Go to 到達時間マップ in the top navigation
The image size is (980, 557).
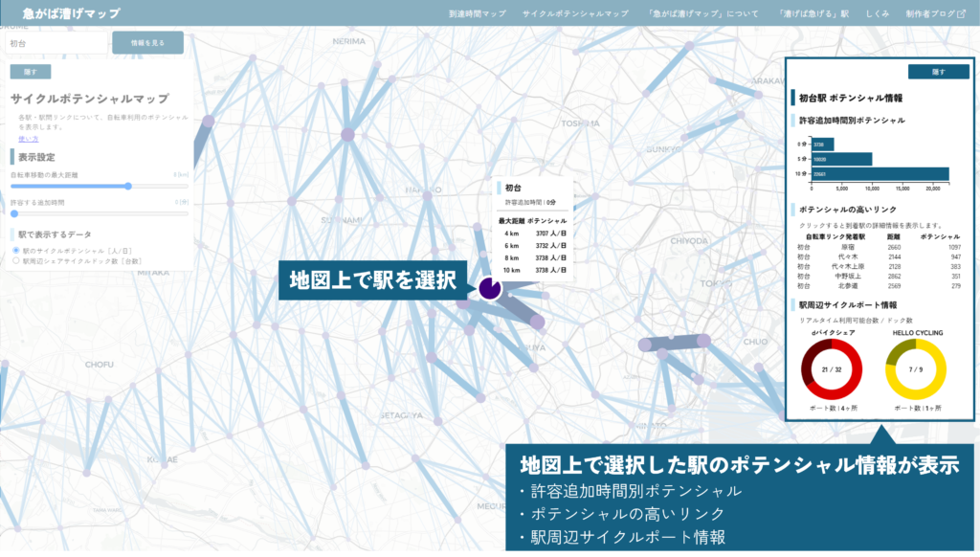pos(477,13)
